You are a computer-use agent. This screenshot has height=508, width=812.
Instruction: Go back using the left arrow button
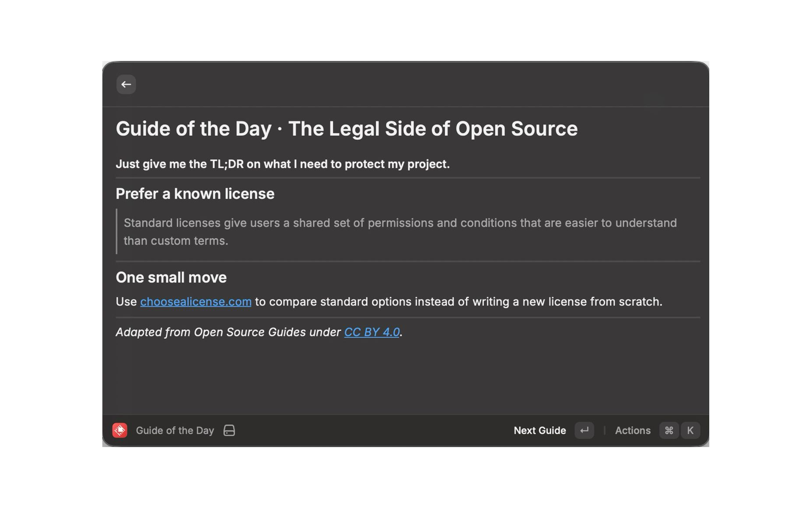(126, 85)
